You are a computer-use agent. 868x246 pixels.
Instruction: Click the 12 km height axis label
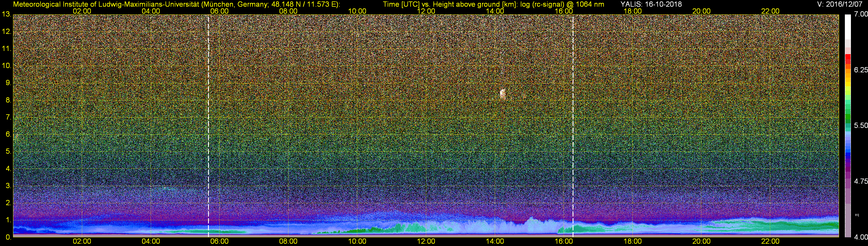click(x=6, y=32)
